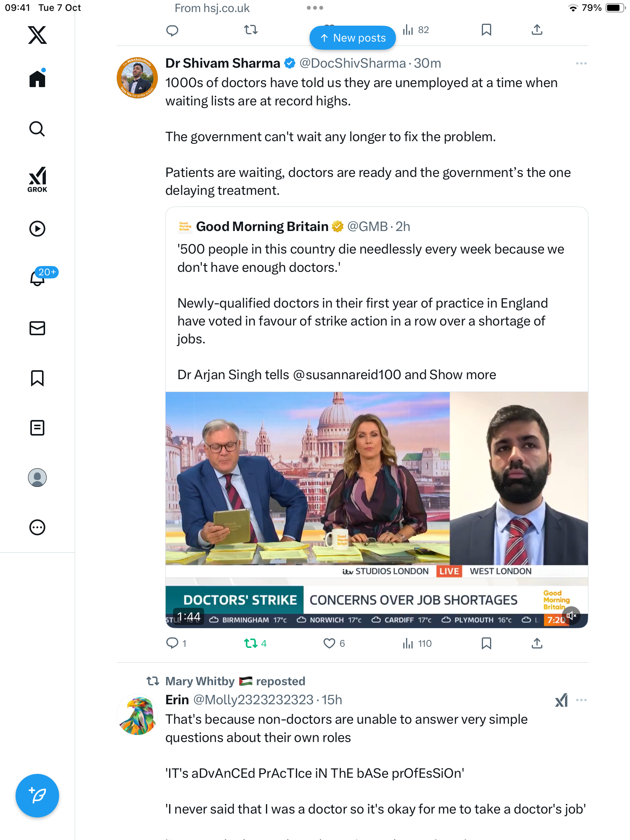Viewport: 630px width, 840px height.
Task: Open more options for Dr Shivam Sharma post
Action: [581, 63]
